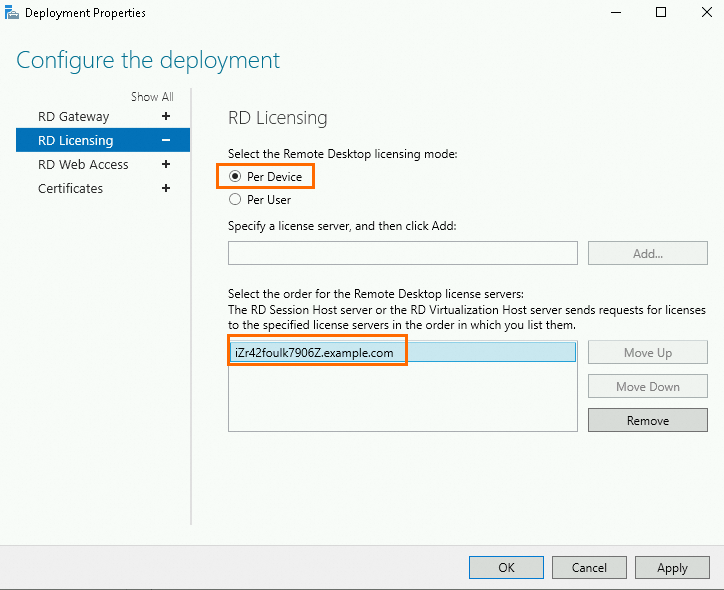
Task: Expand the RD Gateway section plus icon
Action: pyautogui.click(x=166, y=116)
